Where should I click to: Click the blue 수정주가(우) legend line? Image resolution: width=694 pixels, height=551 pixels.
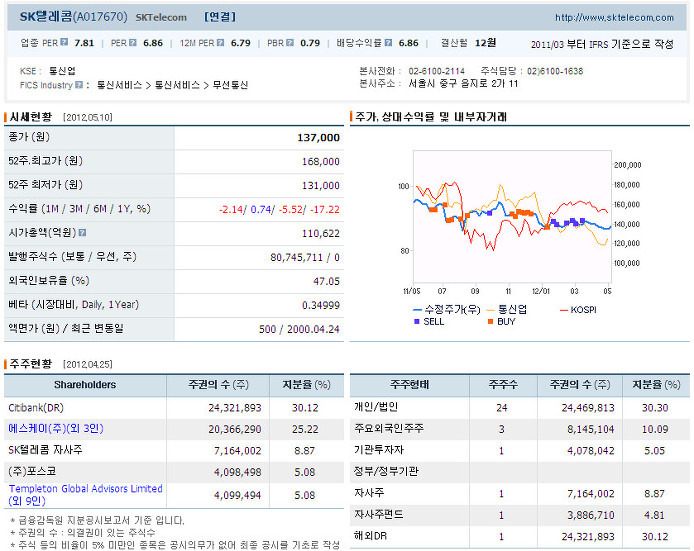[417, 309]
